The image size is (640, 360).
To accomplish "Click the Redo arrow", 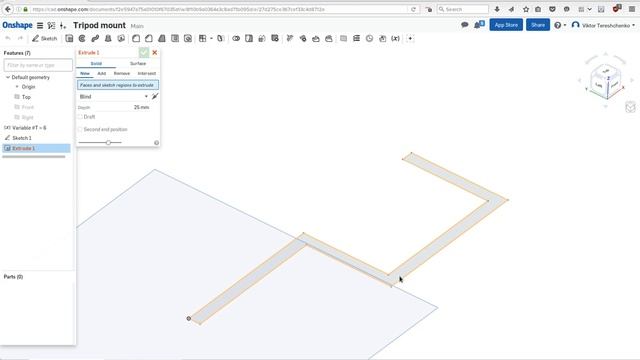I will pyautogui.click(x=20, y=38).
